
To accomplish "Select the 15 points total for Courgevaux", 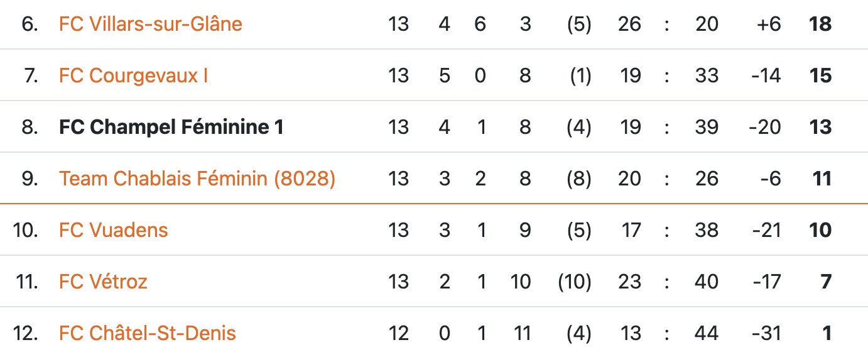I will [820, 75].
